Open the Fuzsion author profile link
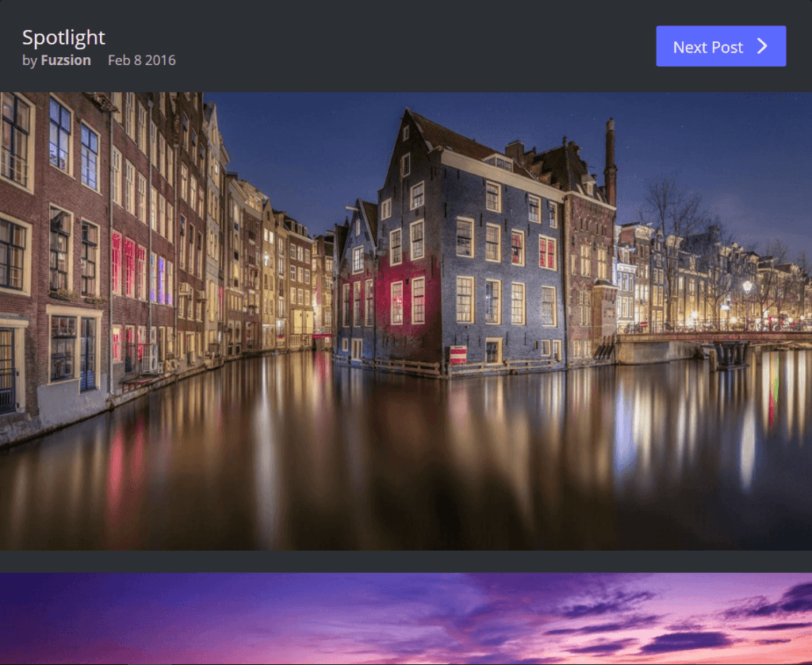This screenshot has height=665, width=812. coord(66,60)
